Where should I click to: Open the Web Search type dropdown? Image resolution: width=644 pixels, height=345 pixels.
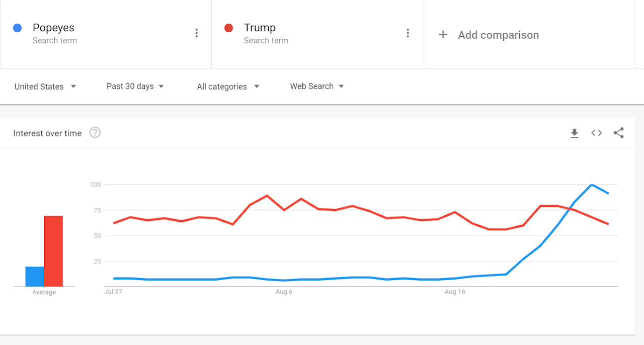317,86
